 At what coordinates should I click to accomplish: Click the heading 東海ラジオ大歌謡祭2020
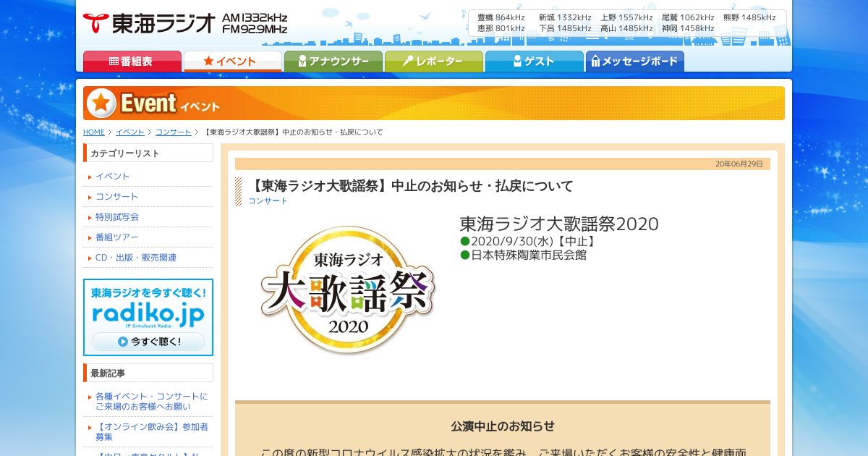point(559,224)
